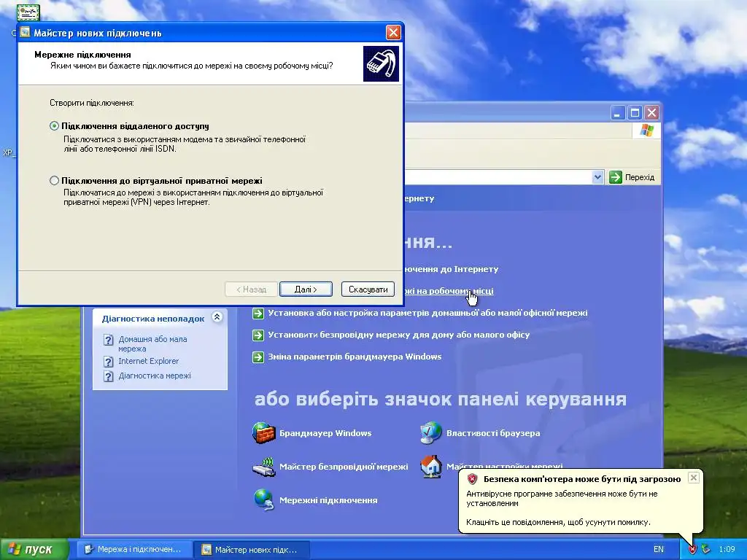Click the Властивості браузера link text
The image size is (747, 560).
pos(493,433)
